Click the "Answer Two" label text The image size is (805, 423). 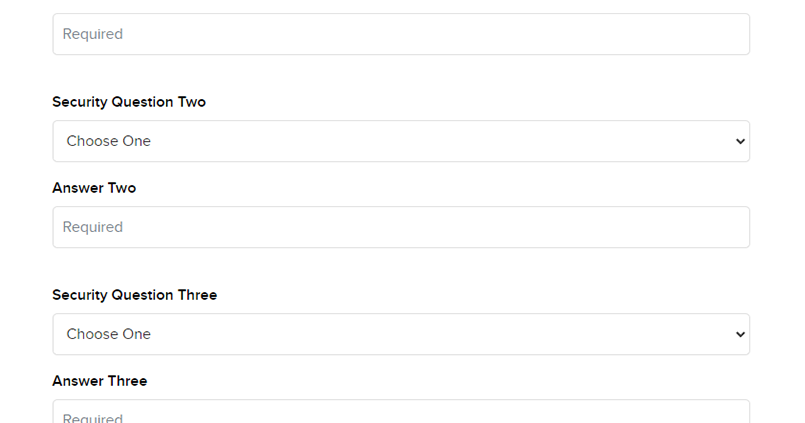94,188
